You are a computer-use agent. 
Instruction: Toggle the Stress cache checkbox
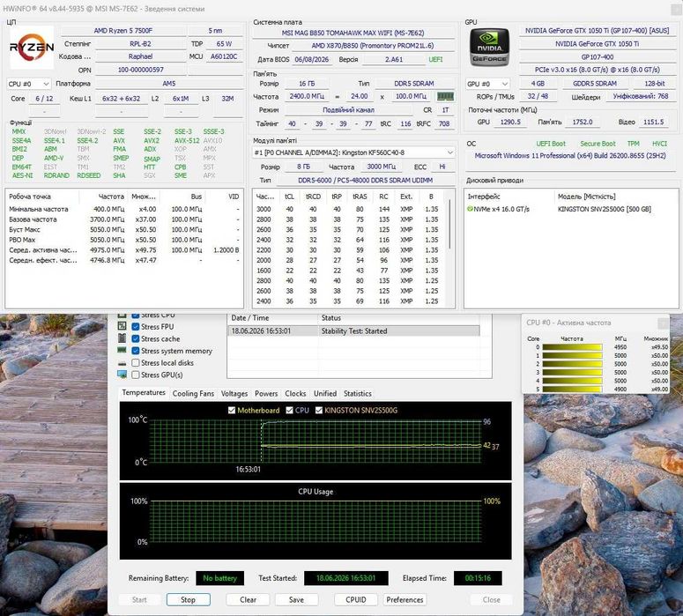[136, 338]
